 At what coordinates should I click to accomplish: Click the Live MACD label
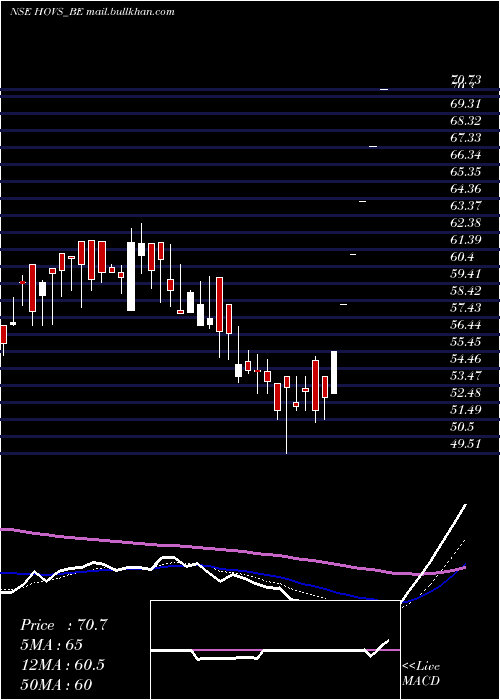pyautogui.click(x=421, y=674)
